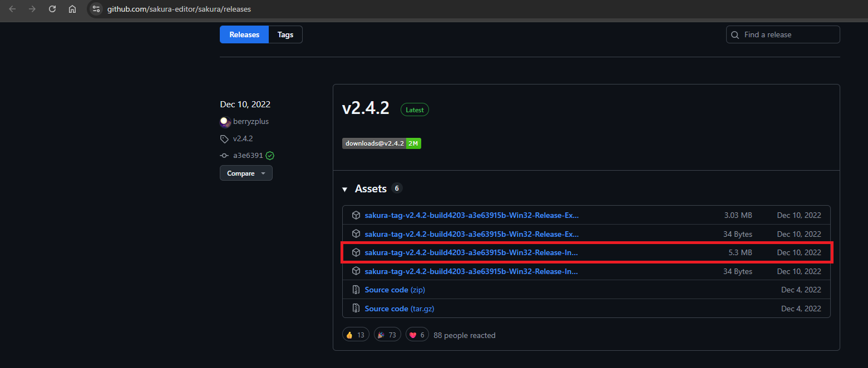Open commit a3e6391 link

[x=248, y=156]
